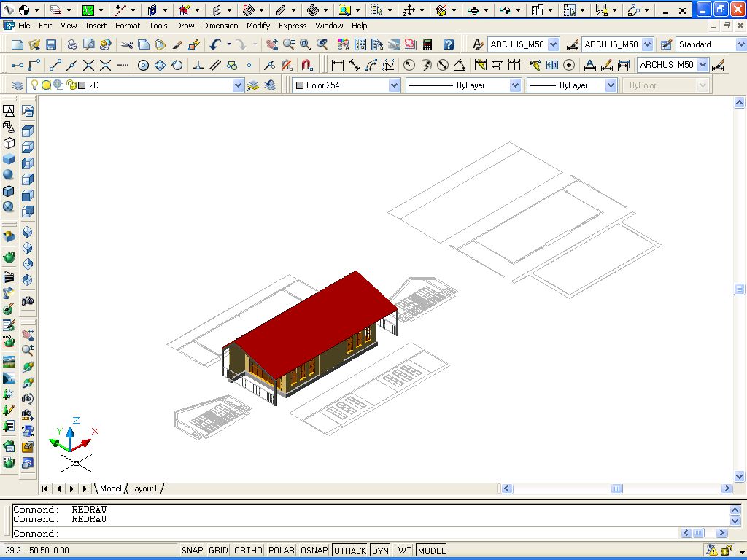747x560 pixels.
Task: Click the Help question mark icon
Action: 449,44
